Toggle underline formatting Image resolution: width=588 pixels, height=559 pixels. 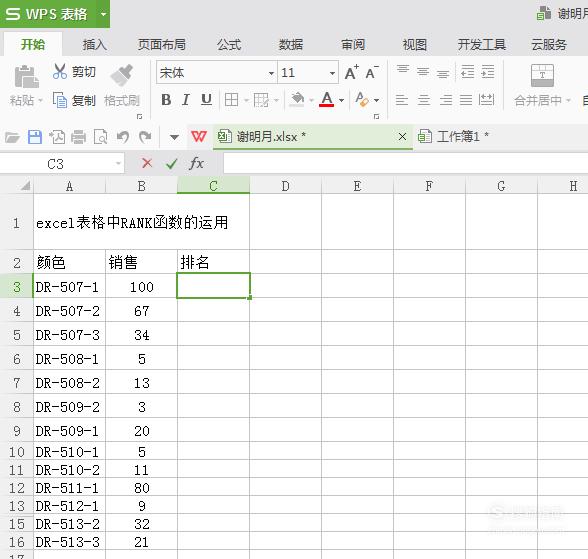[206, 100]
